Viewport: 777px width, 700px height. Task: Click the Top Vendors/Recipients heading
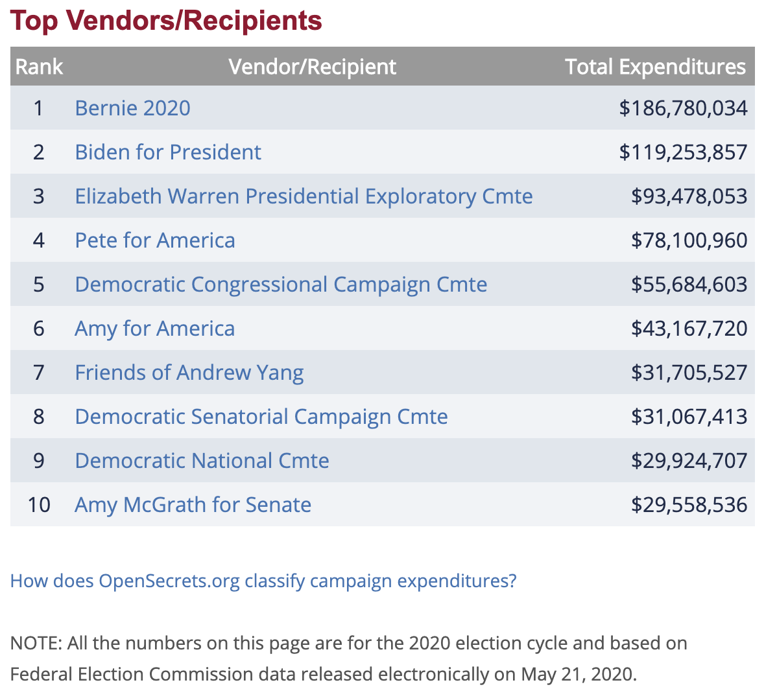click(x=166, y=20)
